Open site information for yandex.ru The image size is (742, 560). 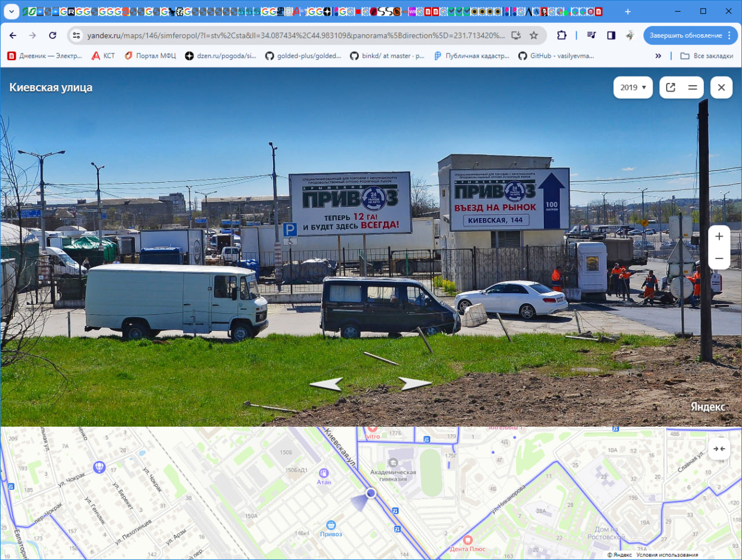tap(76, 35)
